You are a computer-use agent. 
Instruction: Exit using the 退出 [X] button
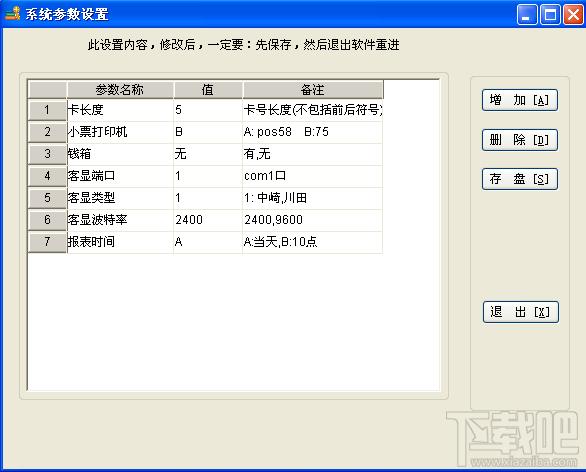[521, 312]
